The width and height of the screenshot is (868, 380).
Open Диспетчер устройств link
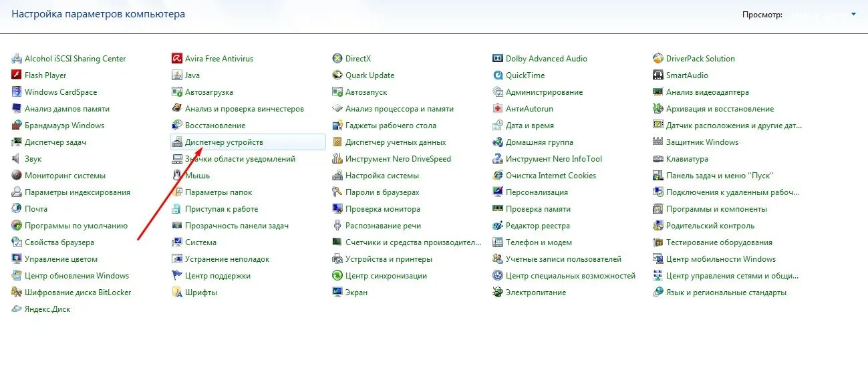(224, 142)
